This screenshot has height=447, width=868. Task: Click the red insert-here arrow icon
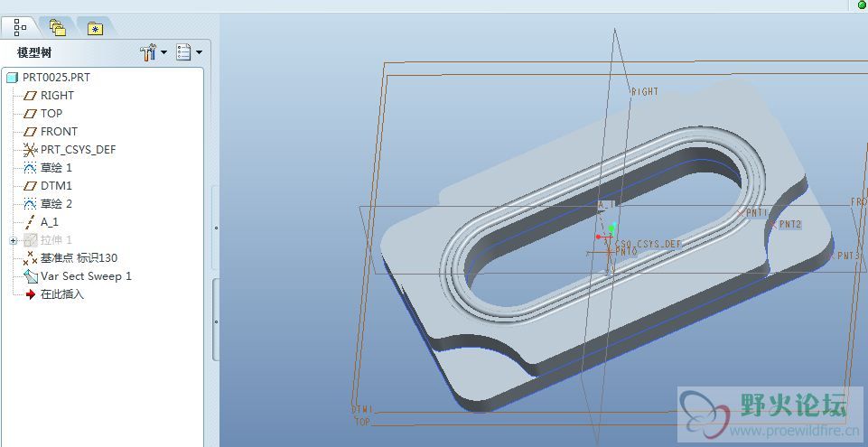(x=31, y=294)
